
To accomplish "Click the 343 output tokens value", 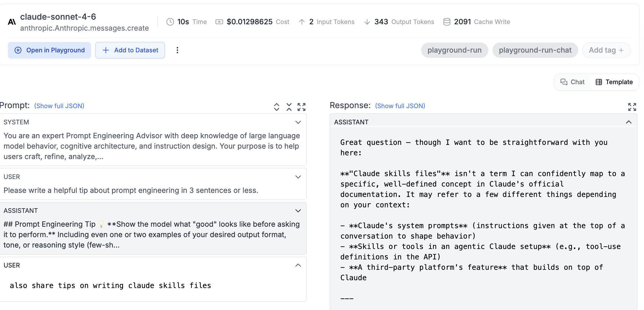I will (x=381, y=22).
